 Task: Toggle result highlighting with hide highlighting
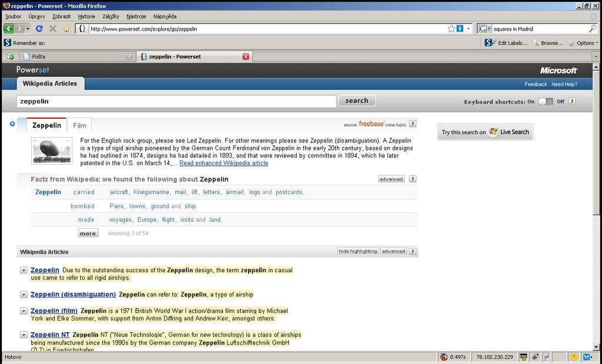[358, 251]
